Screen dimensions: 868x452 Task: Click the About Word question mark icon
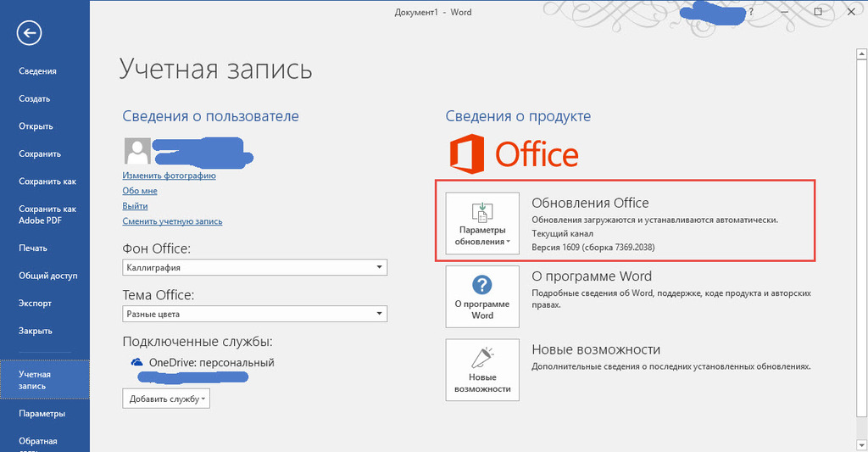(x=482, y=285)
